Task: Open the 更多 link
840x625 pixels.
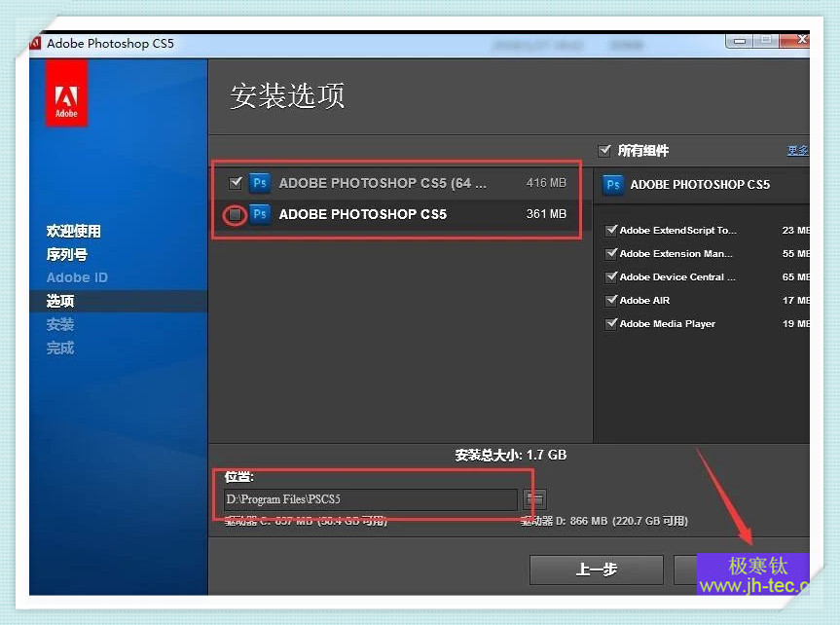Action: (x=798, y=151)
